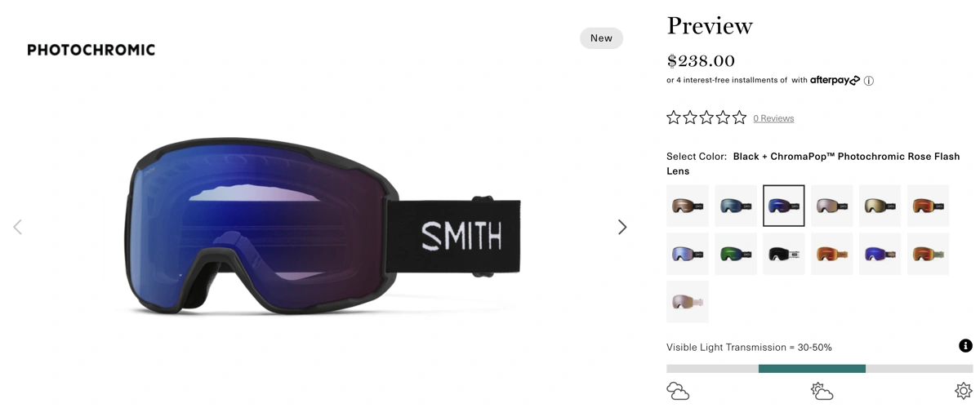Choose the brown lens black-strap goggle swatch
Viewport: 980px width, 408px height.
tap(688, 206)
